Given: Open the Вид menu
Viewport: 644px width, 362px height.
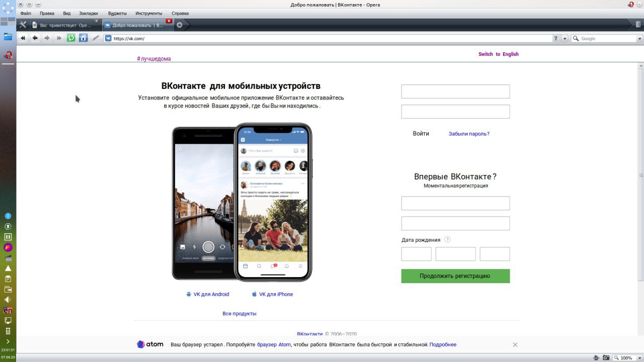Looking at the screenshot, I should tap(67, 13).
